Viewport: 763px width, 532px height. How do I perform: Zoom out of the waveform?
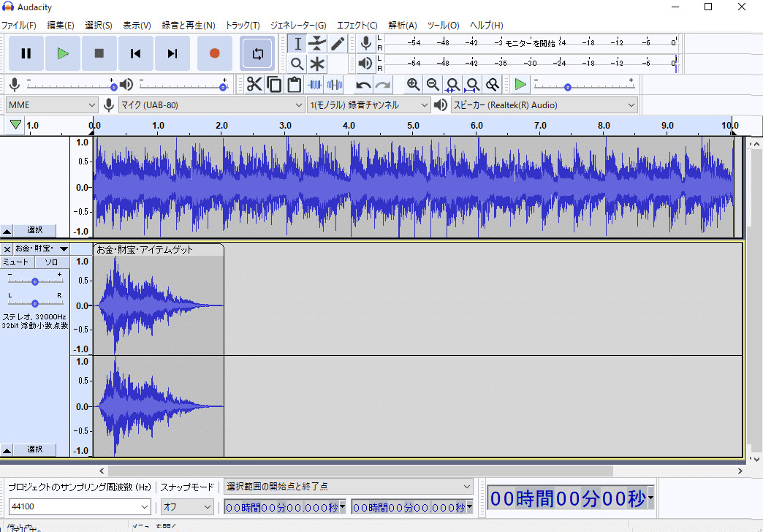pyautogui.click(x=433, y=85)
